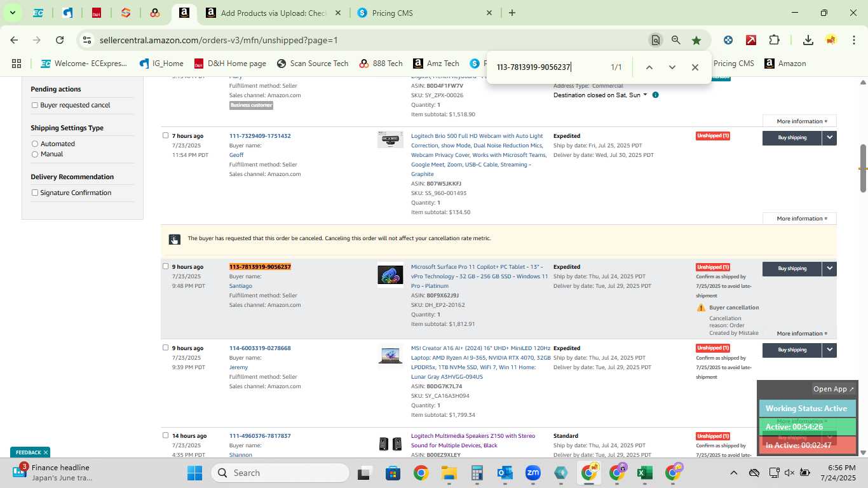This screenshot has width=868, height=488.
Task: Check the Signature Confirmation filter
Action: click(35, 193)
